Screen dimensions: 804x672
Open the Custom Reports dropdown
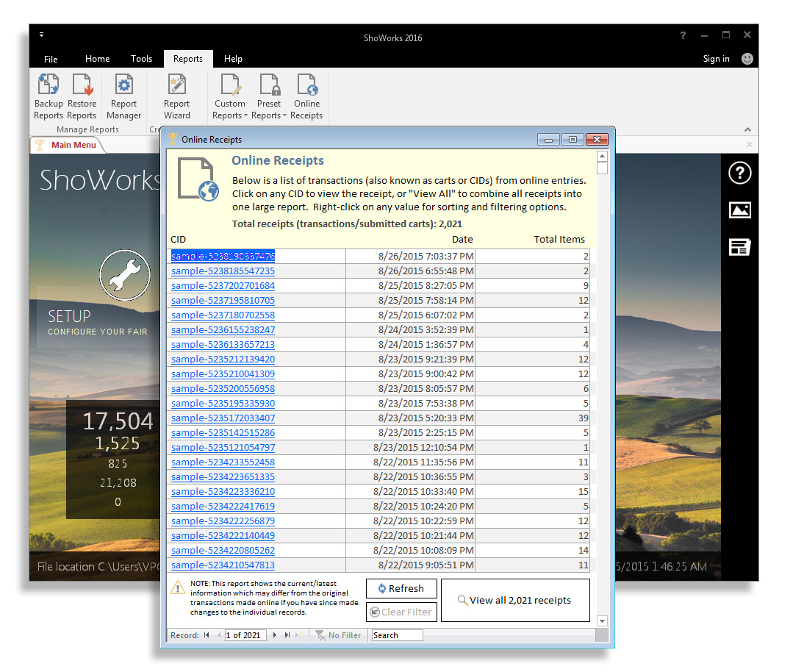[230, 96]
